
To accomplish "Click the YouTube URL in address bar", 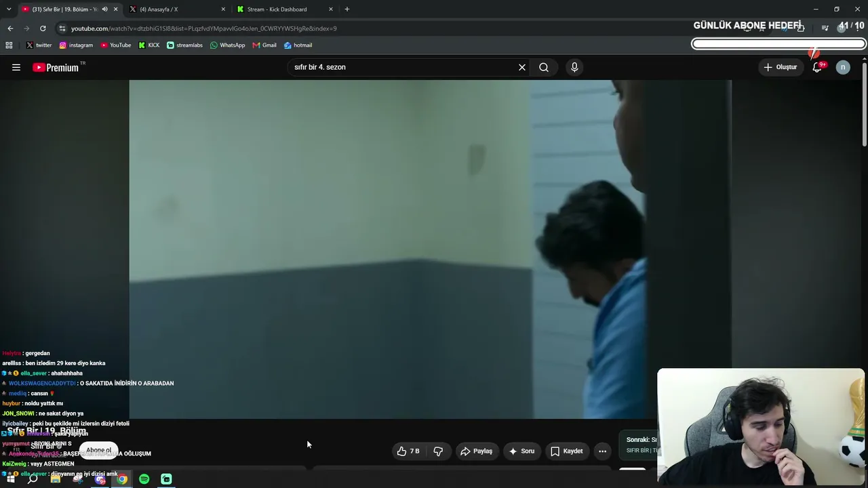I will pos(203,28).
